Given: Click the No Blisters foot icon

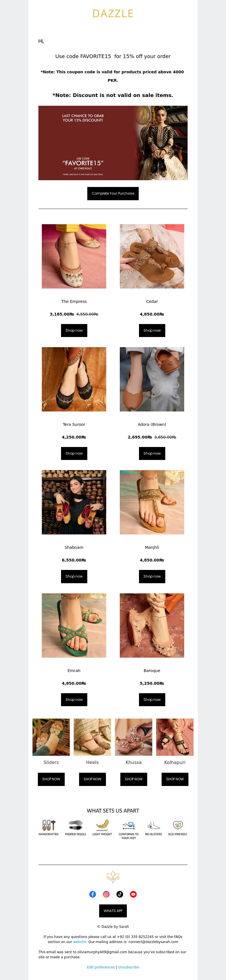Looking at the screenshot, I should [153, 825].
